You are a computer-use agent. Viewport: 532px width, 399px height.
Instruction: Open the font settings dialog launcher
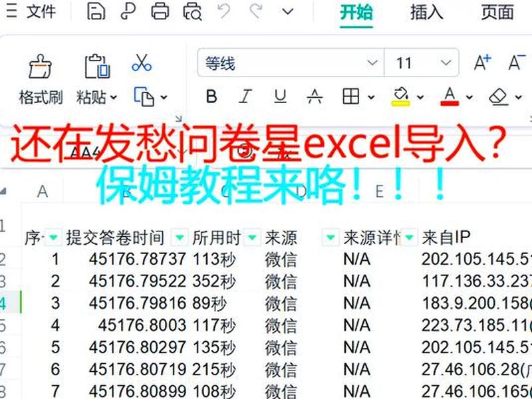(178, 118)
